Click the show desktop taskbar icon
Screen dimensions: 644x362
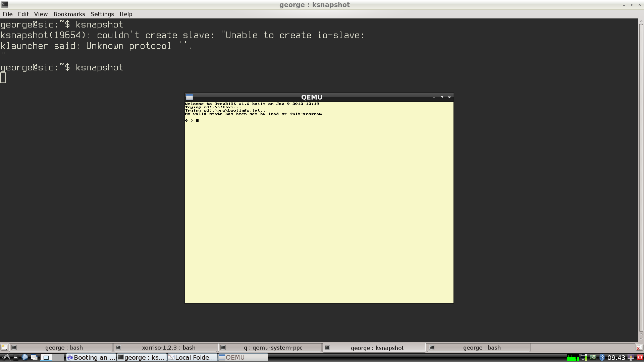[16, 358]
